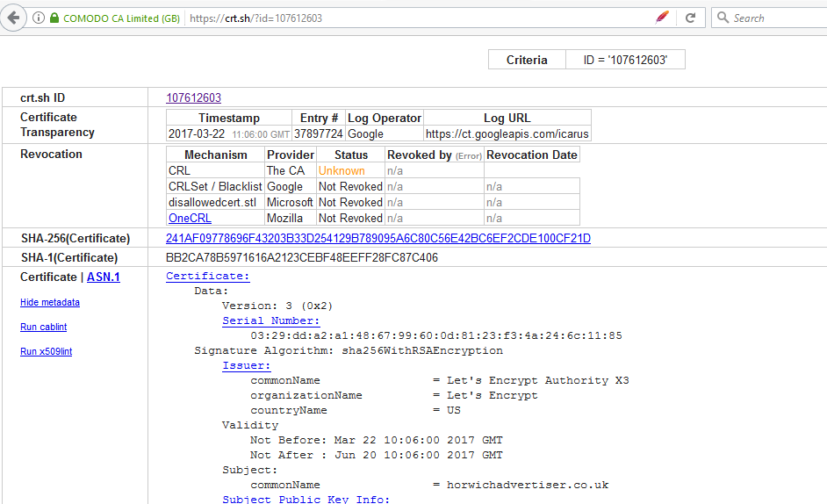Image resolution: width=827 pixels, height=504 pixels.
Task: Click the Subject Public Key Info: link
Action: pos(306,500)
